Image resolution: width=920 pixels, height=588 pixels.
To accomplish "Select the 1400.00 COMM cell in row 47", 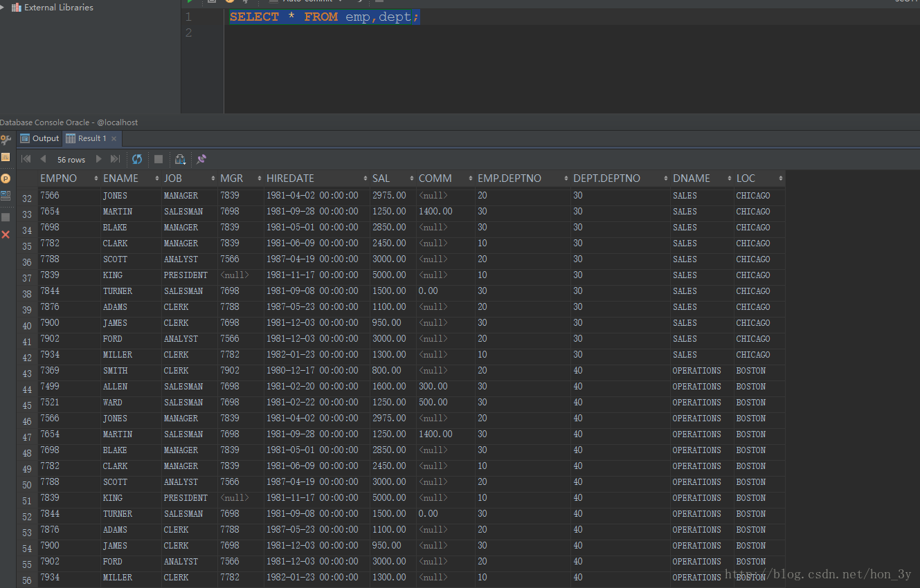I will coord(435,434).
